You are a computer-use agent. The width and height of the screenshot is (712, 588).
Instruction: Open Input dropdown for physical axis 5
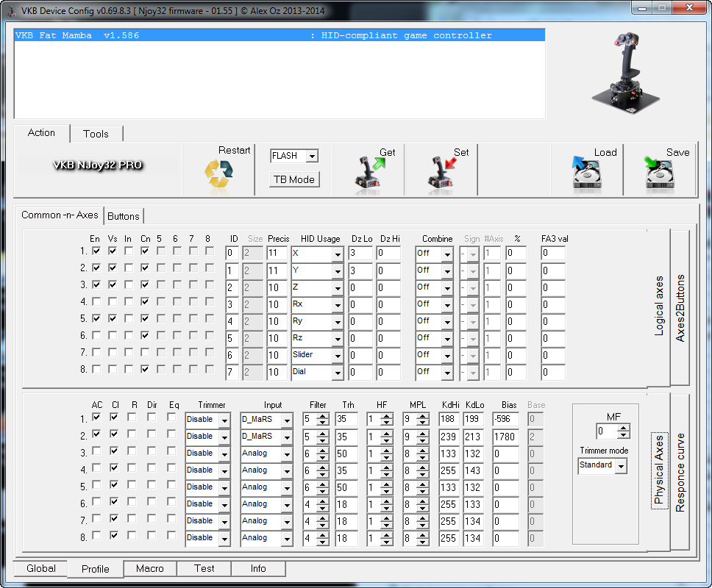coord(287,488)
